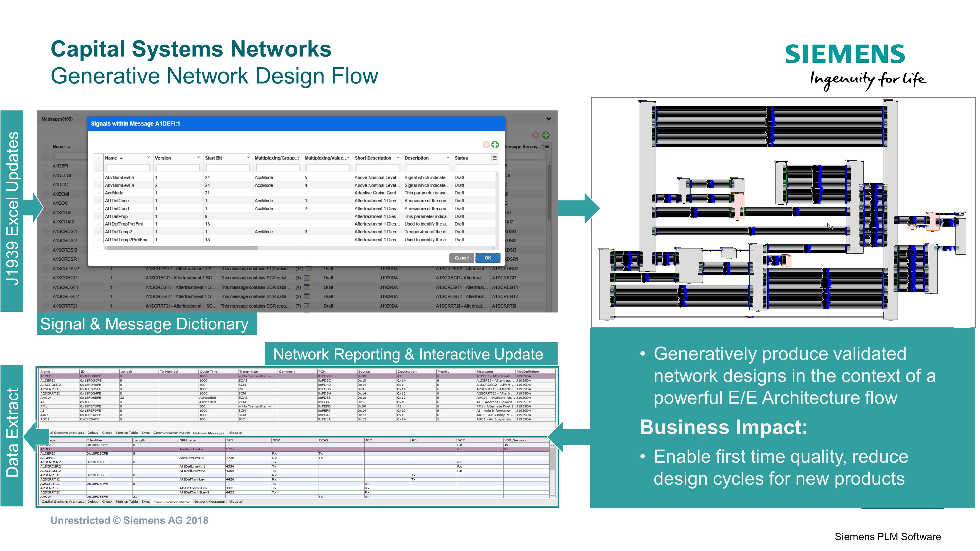The image size is (980, 551).
Task: Open the Sync tab in the upper tab bar
Action: tap(145, 433)
